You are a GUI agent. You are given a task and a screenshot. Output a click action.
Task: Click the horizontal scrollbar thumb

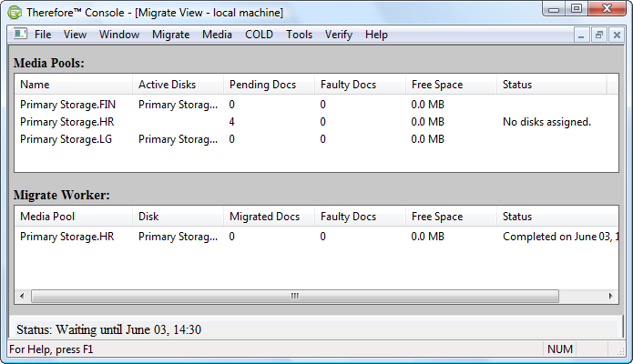pyautogui.click(x=295, y=296)
